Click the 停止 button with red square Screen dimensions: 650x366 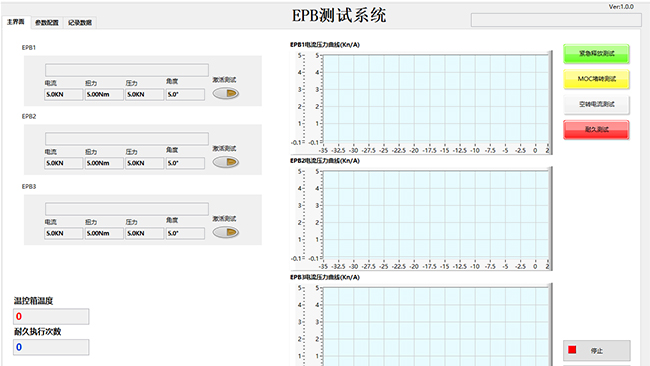[597, 351]
